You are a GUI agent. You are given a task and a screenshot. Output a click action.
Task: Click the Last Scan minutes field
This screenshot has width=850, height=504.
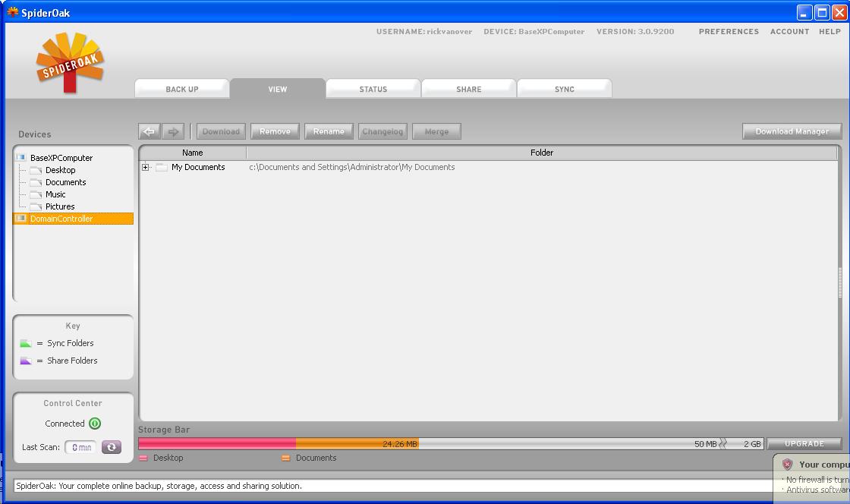tap(80, 447)
